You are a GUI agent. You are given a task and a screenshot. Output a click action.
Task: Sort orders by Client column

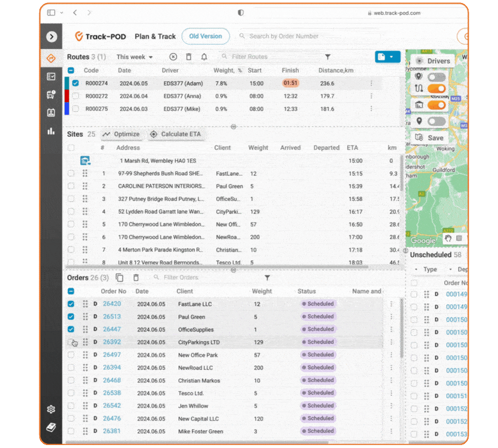pos(185,291)
